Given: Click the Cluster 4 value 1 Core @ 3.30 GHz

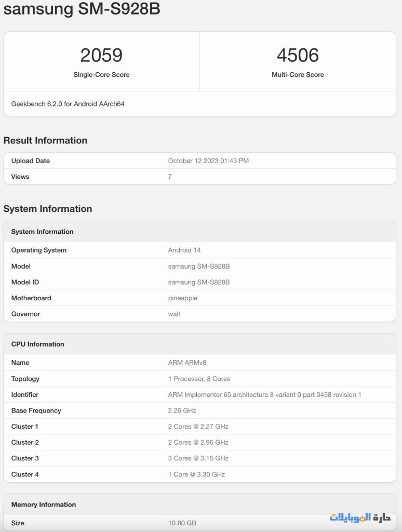Looking at the screenshot, I should click(x=196, y=474).
